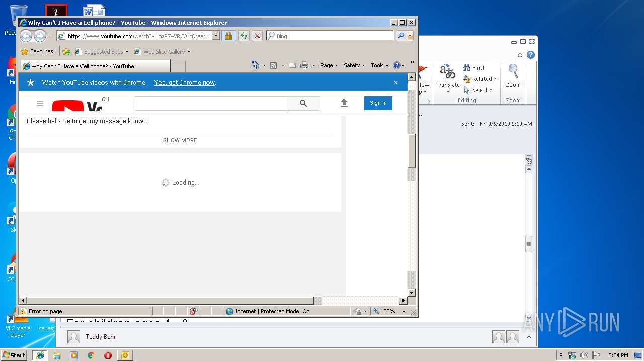This screenshot has width=644, height=362.
Task: Open a new blank tab
Action: 179,66
